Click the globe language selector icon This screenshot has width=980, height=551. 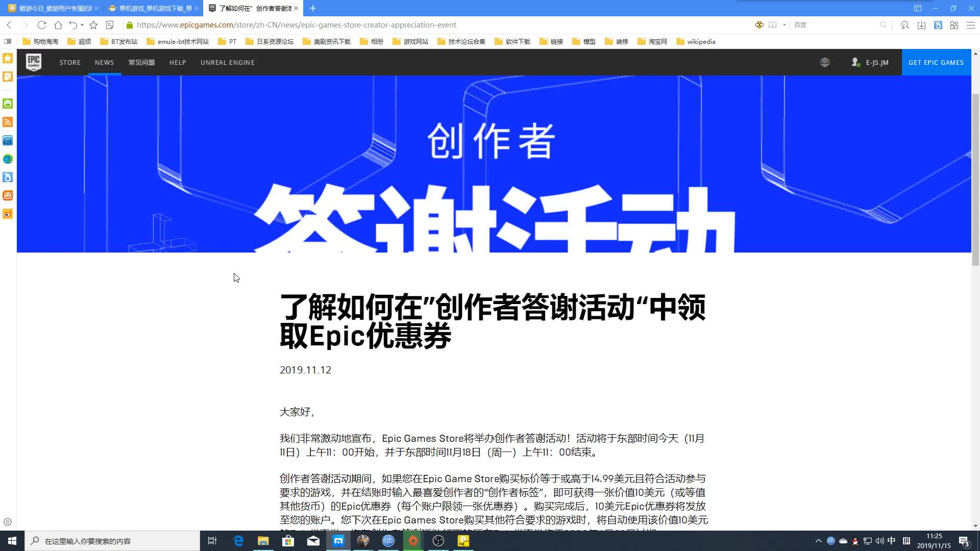pyautogui.click(x=825, y=62)
